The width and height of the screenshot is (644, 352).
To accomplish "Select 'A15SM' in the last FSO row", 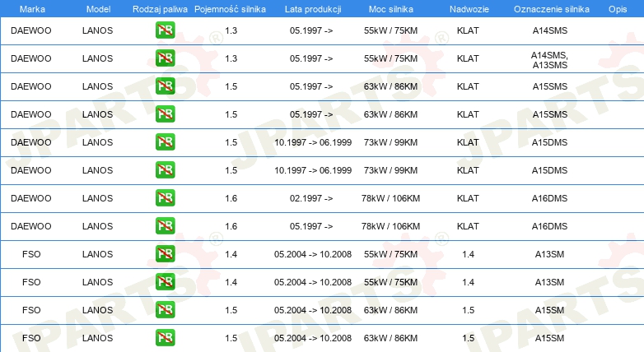I will (x=549, y=339).
